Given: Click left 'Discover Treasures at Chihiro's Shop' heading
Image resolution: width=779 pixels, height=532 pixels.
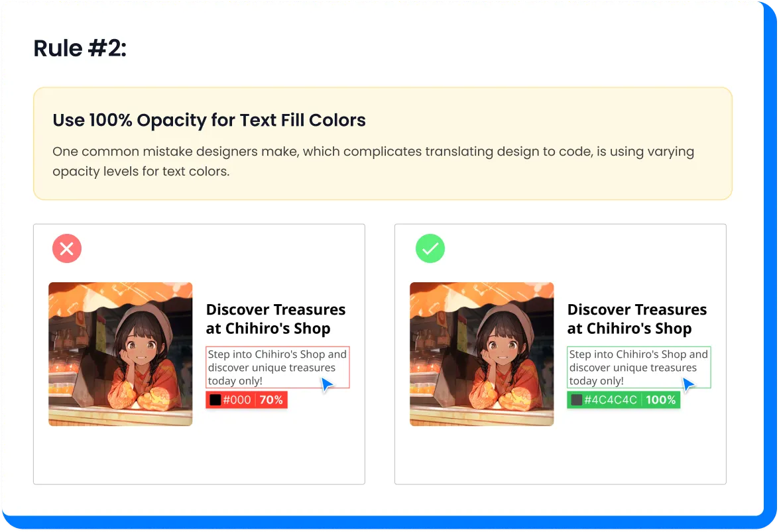Looking at the screenshot, I should (276, 319).
